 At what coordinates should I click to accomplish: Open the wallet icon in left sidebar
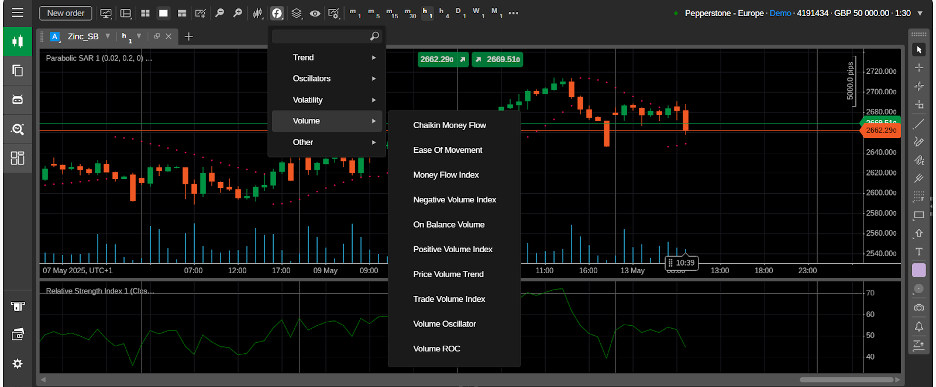tap(18, 334)
